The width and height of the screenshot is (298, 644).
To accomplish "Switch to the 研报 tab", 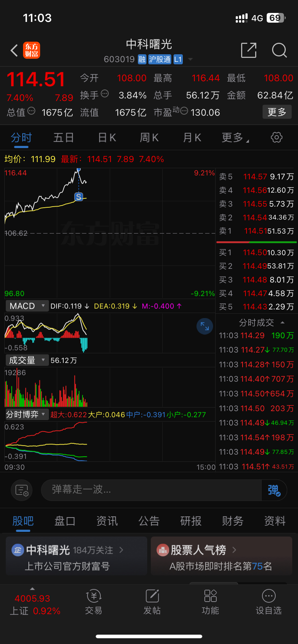I will [x=191, y=521].
